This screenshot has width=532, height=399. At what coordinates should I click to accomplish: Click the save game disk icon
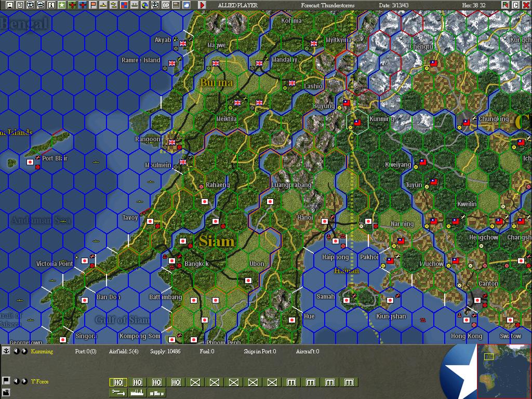pos(10,5)
